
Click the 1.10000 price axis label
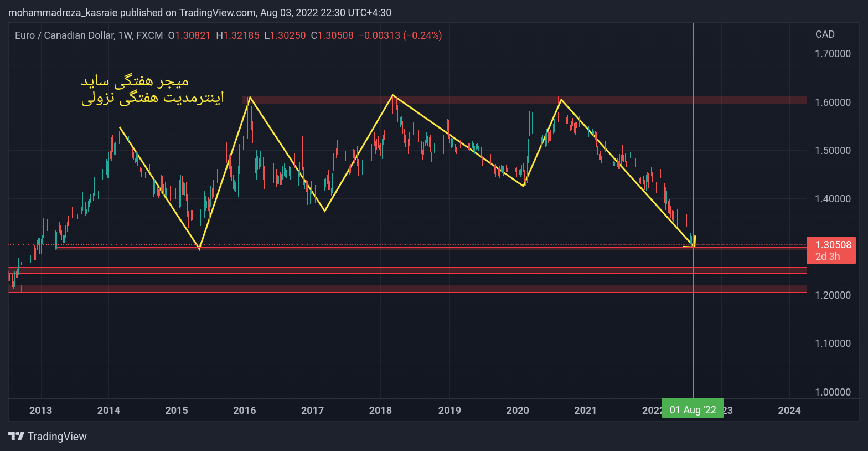[x=833, y=344]
